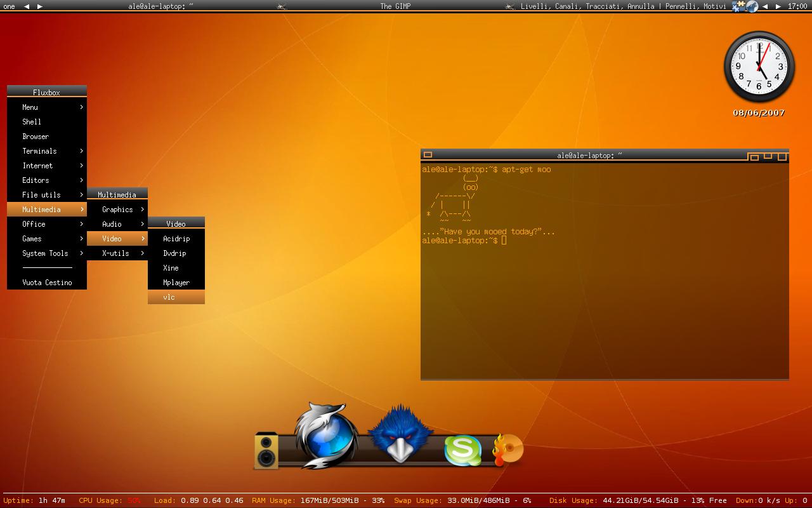Click the 'Video' submenu title header
This screenshot has width=812, height=508.
click(176, 224)
